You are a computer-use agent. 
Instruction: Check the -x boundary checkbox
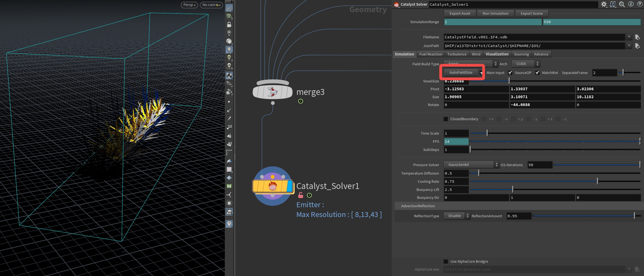[x=499, y=119]
